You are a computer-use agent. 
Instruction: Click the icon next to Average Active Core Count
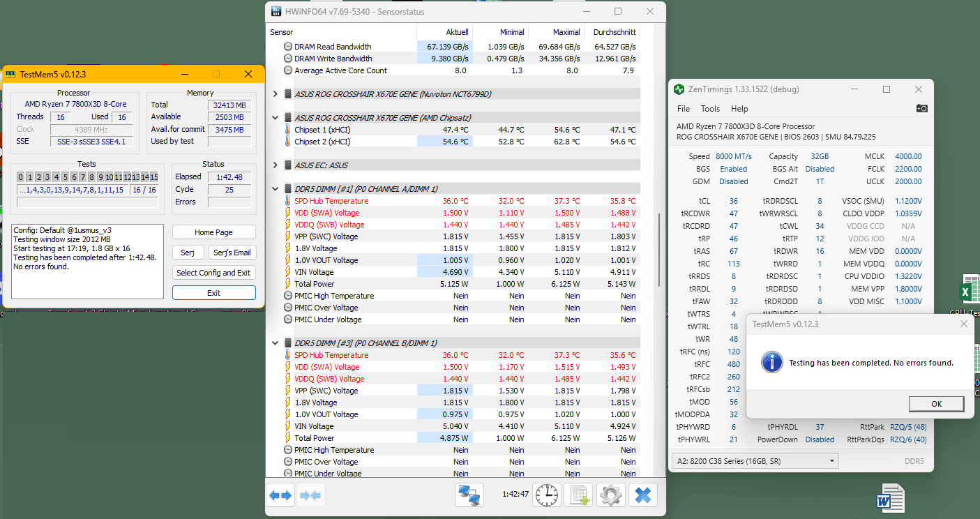tap(288, 70)
